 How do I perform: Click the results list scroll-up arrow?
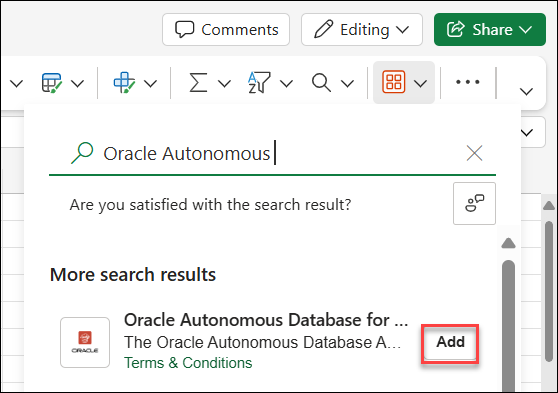coord(509,243)
